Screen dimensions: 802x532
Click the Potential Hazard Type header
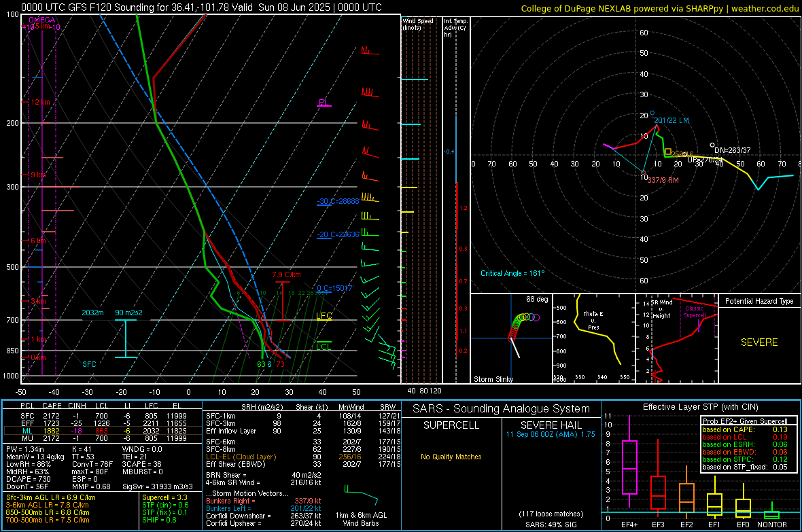pos(759,301)
